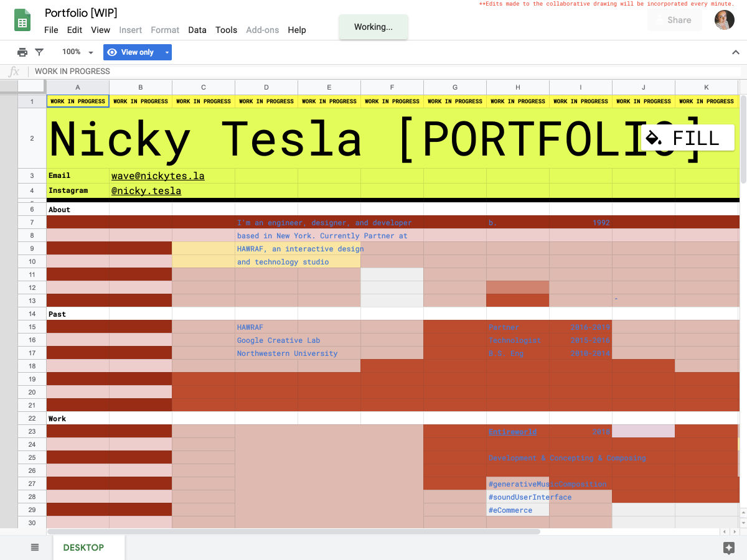The width and height of the screenshot is (747, 560).
Task: Click the '#eCommerce' cell
Action: coord(518,510)
